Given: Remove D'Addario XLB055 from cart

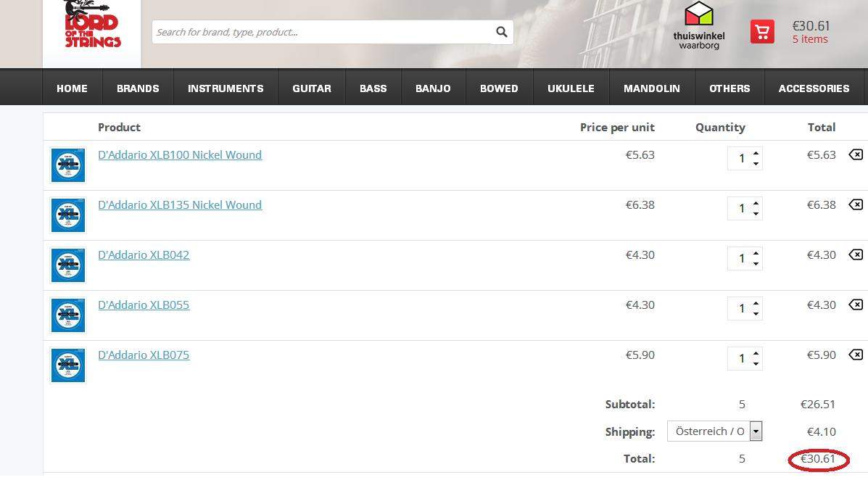Looking at the screenshot, I should pyautogui.click(x=855, y=304).
